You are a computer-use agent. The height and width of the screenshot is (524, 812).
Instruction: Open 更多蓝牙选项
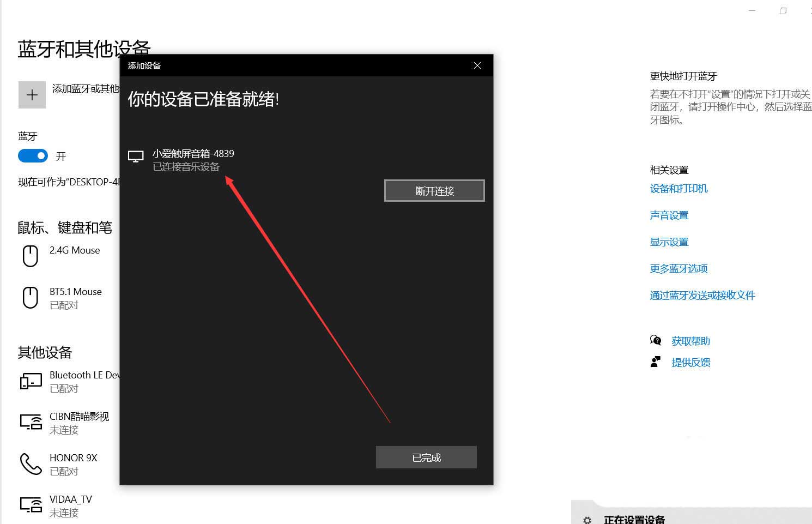pyautogui.click(x=678, y=268)
